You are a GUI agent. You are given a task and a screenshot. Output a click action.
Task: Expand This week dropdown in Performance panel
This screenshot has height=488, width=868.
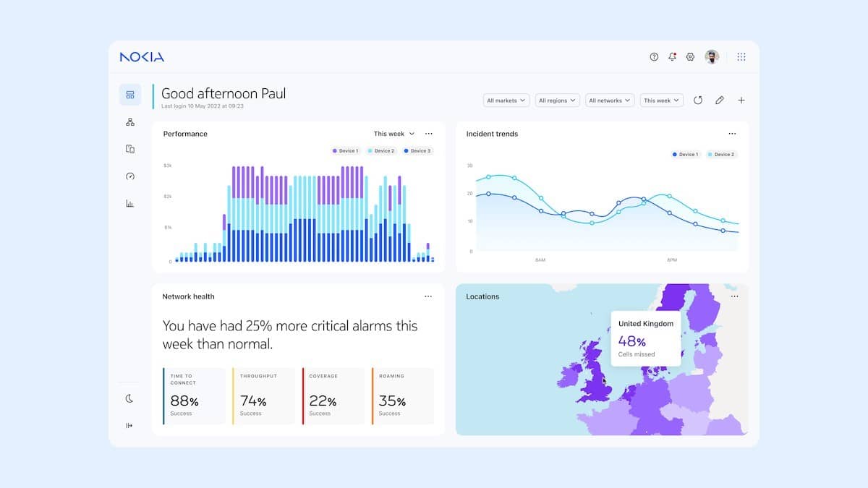pos(394,134)
